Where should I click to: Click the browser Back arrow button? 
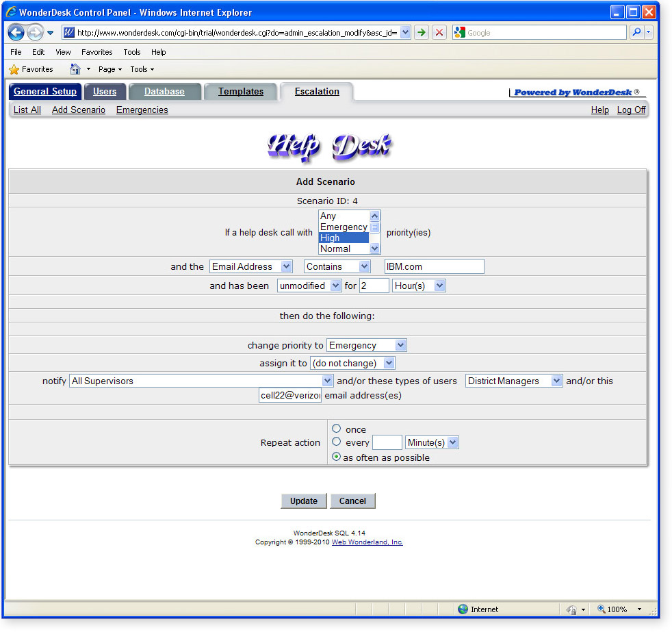[x=16, y=32]
